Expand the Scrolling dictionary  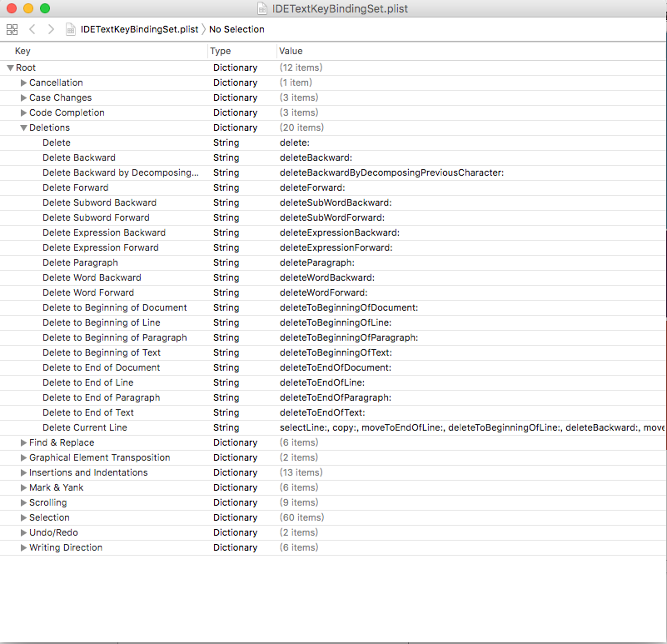[23, 502]
